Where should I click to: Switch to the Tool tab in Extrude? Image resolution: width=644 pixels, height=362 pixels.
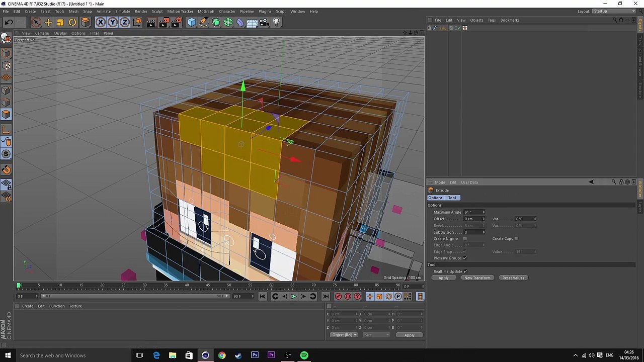[452, 198]
